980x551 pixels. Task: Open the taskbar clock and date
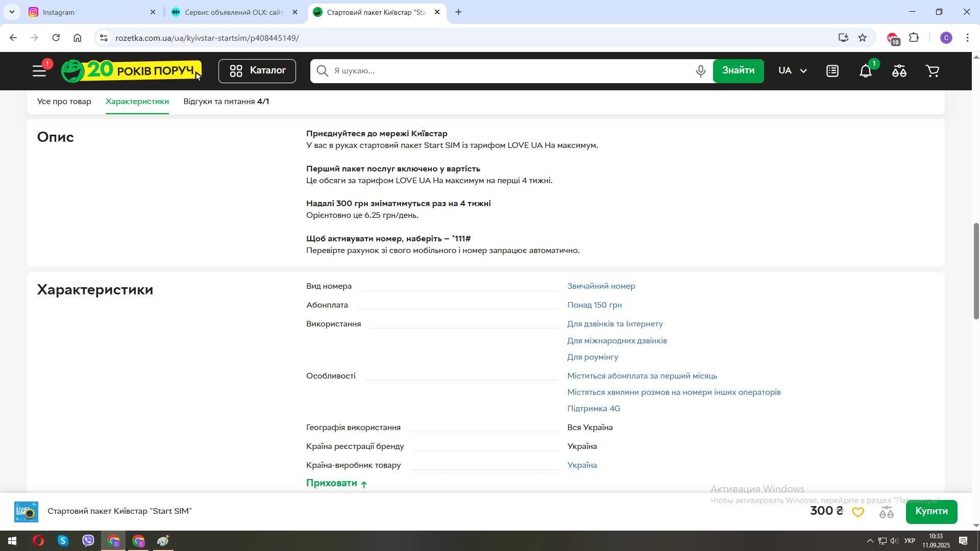click(x=936, y=541)
